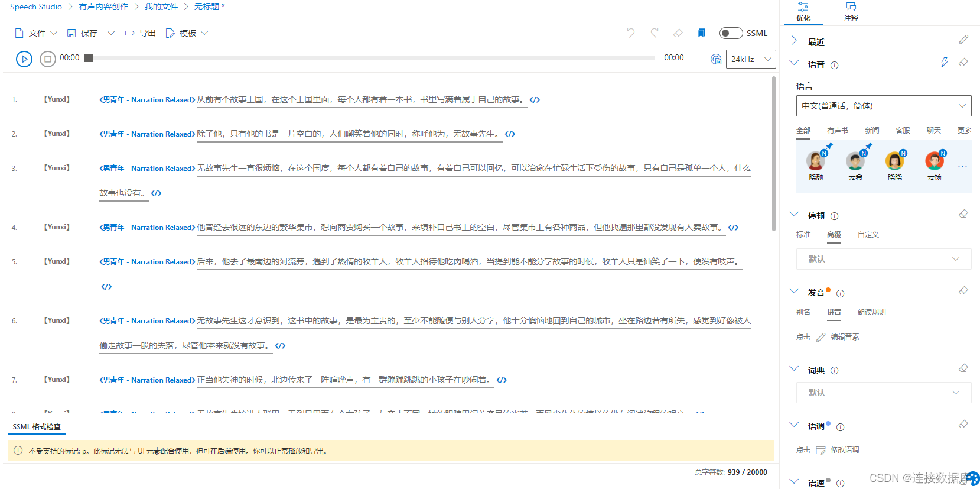Click the eraser icon in top toolbar
Viewport: 980px width, 489px height.
click(x=678, y=33)
